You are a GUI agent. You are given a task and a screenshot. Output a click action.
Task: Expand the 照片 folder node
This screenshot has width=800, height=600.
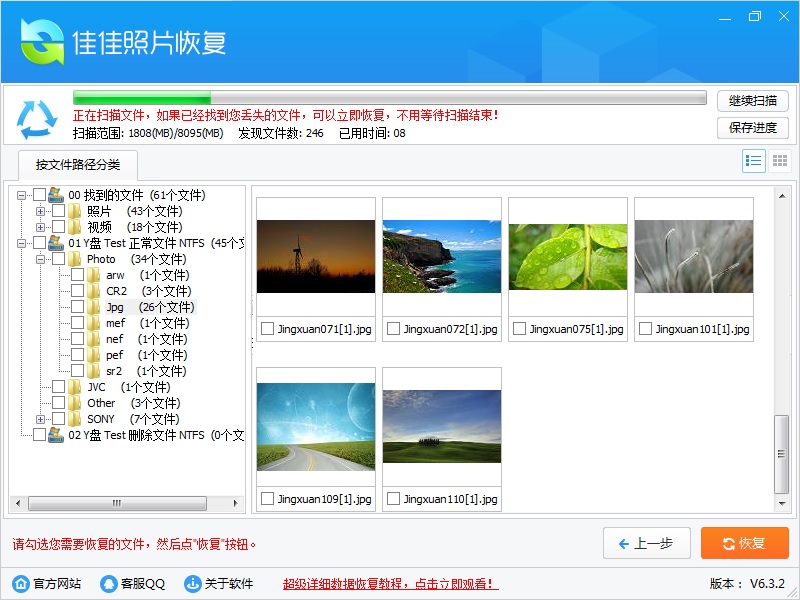pyautogui.click(x=40, y=211)
